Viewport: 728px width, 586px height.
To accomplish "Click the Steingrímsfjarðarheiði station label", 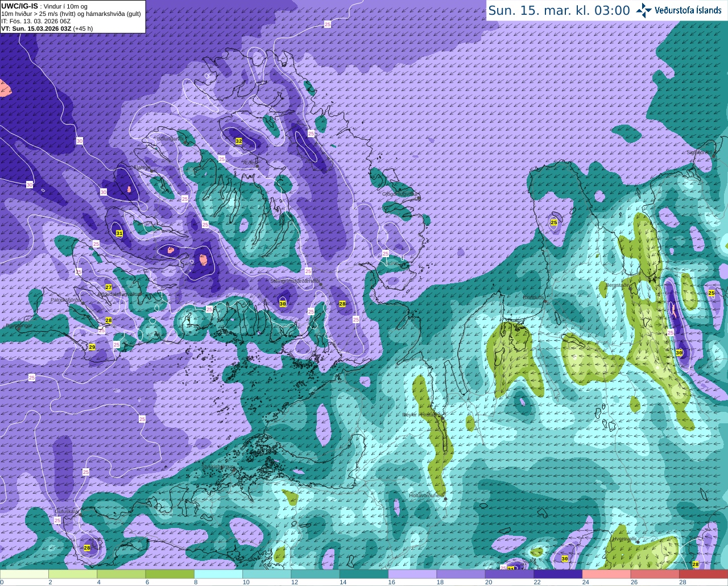I will [x=294, y=281].
